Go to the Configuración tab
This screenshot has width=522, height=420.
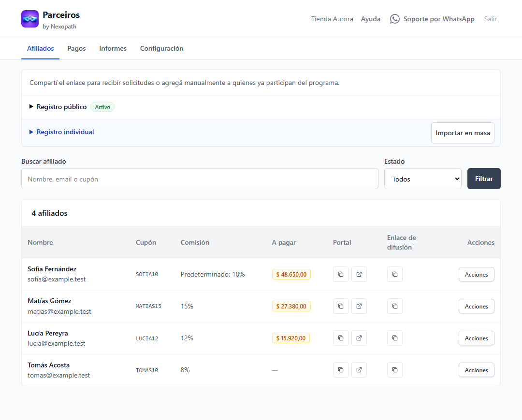[161, 49]
